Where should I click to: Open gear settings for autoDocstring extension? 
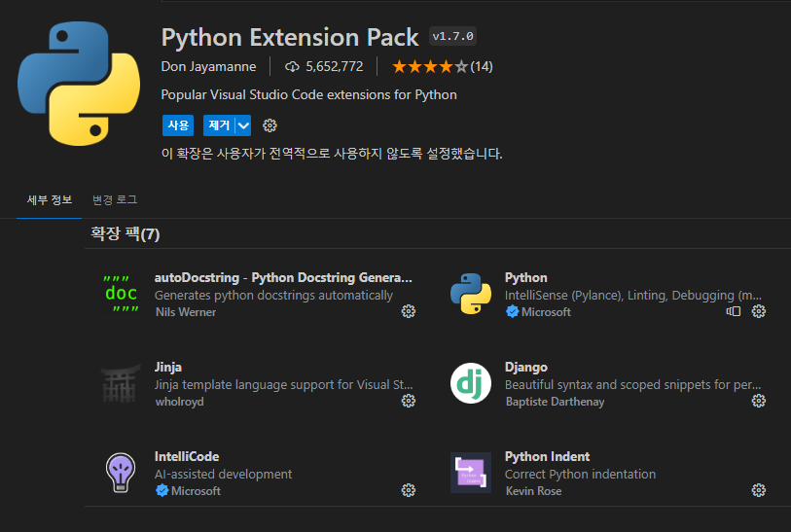[x=408, y=311]
